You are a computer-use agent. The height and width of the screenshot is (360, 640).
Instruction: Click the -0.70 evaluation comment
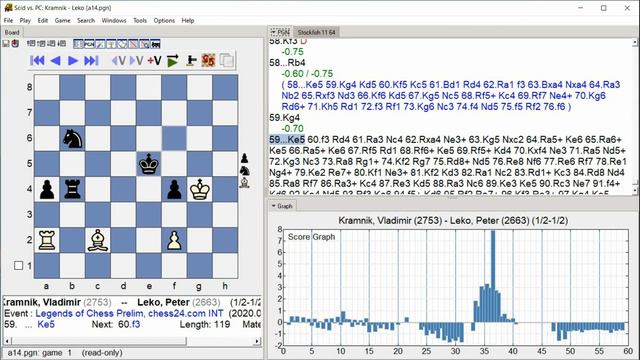pyautogui.click(x=292, y=129)
